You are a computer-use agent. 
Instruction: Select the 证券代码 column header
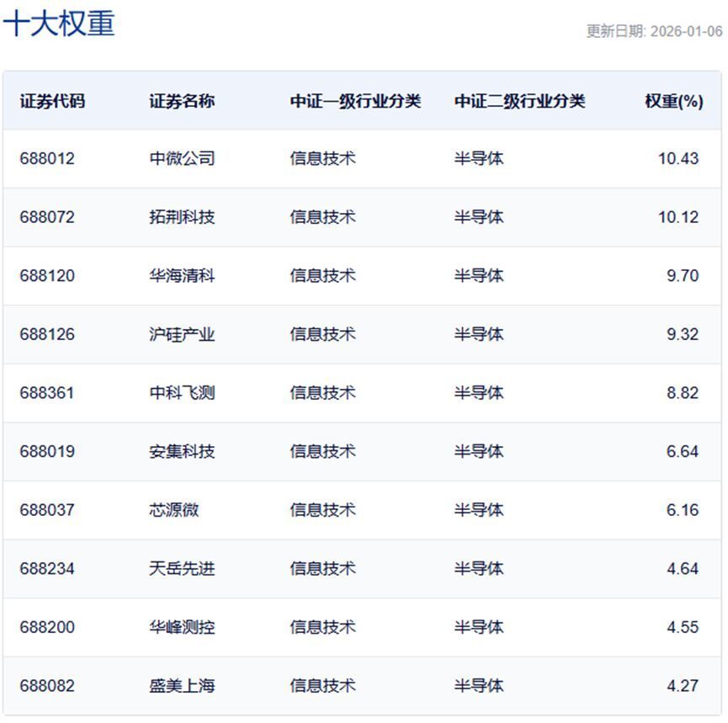(x=45, y=98)
